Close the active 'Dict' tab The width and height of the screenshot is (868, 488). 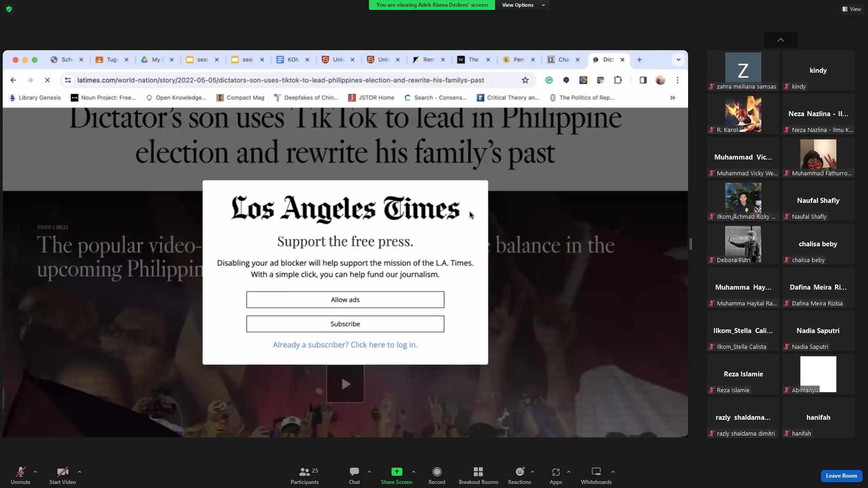pyautogui.click(x=623, y=60)
